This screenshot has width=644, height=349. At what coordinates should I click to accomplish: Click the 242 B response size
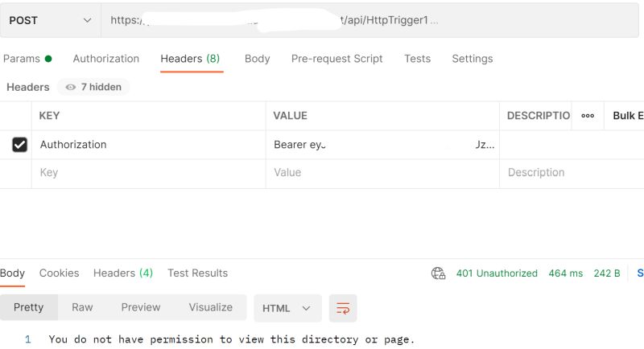click(x=607, y=273)
